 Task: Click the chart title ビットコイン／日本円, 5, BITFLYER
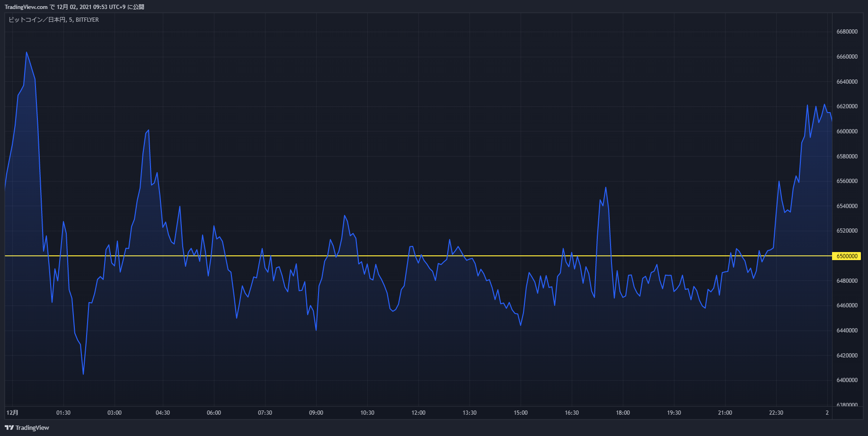53,20
